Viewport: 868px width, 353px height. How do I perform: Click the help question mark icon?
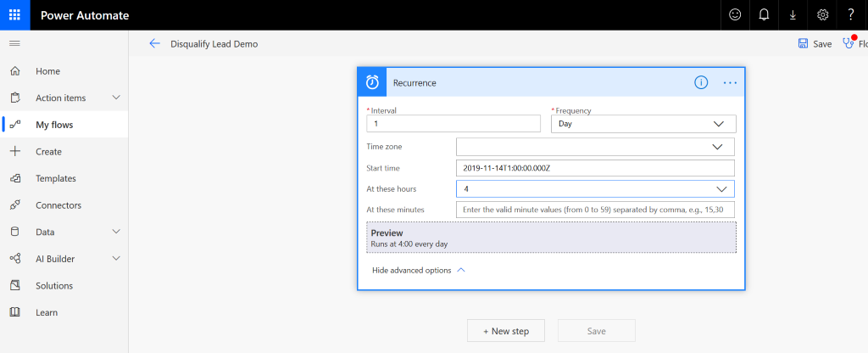point(851,15)
